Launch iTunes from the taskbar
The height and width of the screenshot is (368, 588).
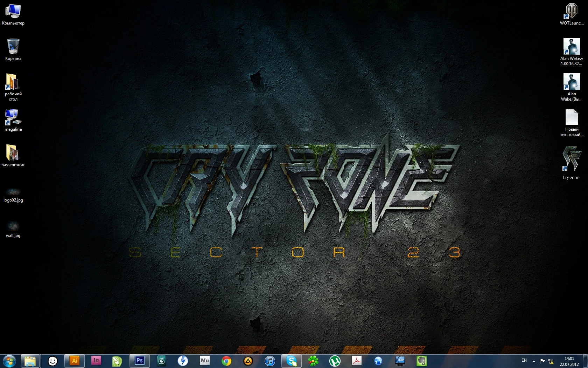(270, 361)
